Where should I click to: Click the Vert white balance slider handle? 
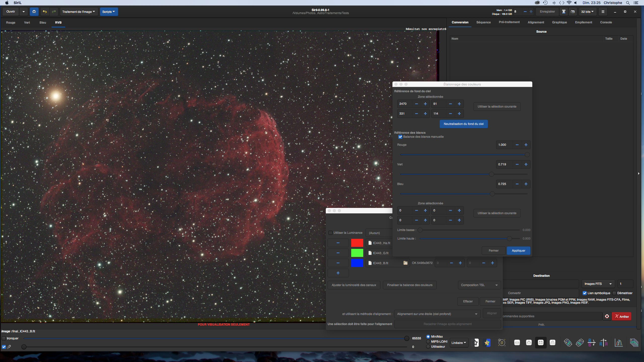(491, 174)
